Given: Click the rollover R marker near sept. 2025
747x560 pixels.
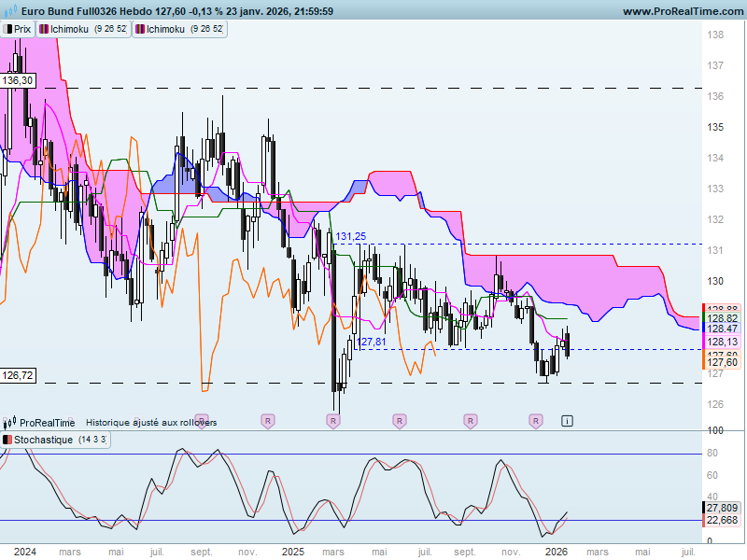Looking at the screenshot, I should coord(471,421).
